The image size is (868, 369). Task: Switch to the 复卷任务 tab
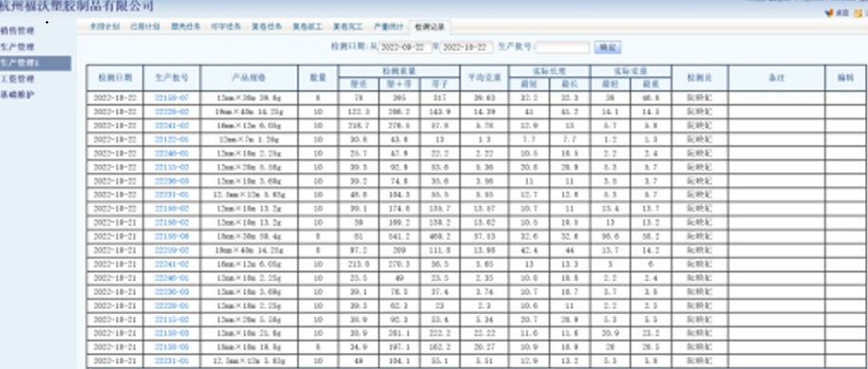[267, 26]
